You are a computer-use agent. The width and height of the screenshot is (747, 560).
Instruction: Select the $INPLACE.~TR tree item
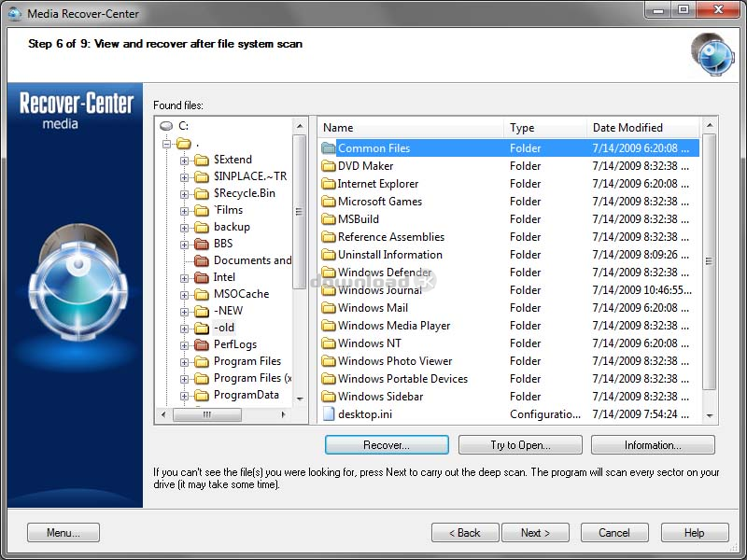coord(250,176)
